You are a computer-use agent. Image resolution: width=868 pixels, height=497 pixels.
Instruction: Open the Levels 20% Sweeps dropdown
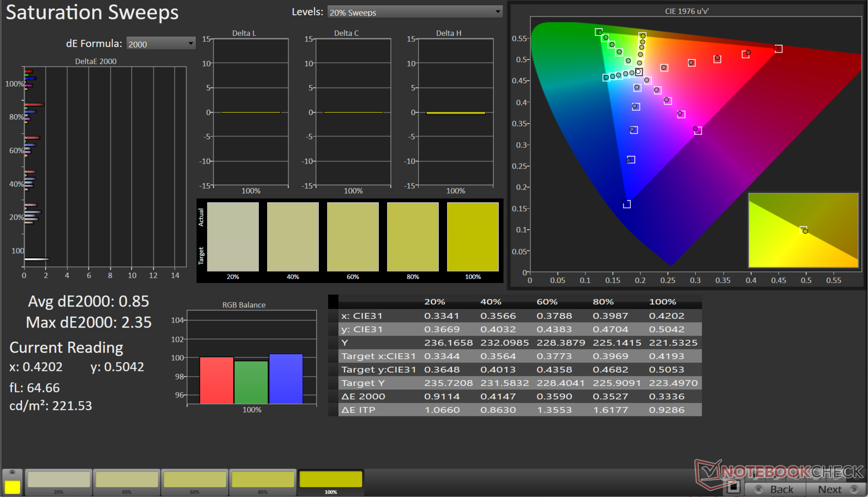415,12
